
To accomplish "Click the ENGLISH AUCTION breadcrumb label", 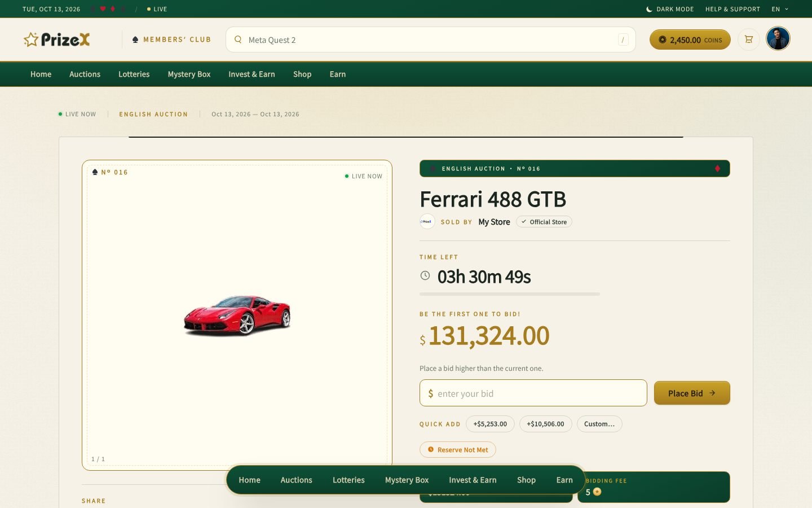I will pos(153,114).
